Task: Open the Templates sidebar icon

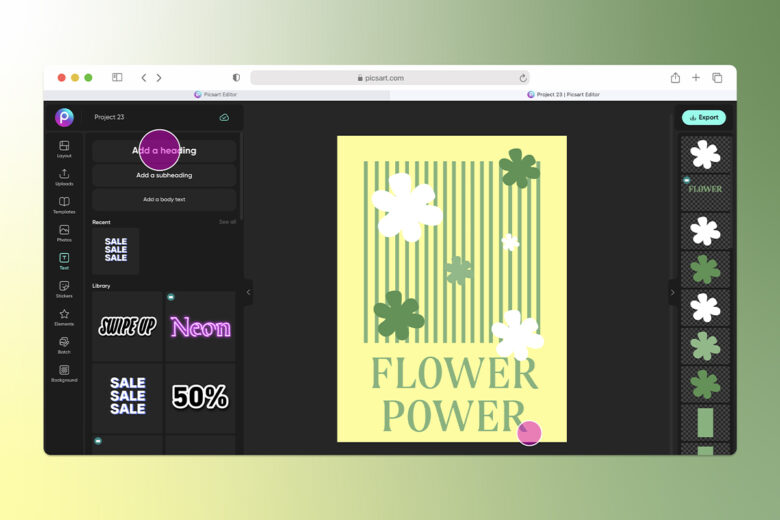Action: (x=64, y=205)
